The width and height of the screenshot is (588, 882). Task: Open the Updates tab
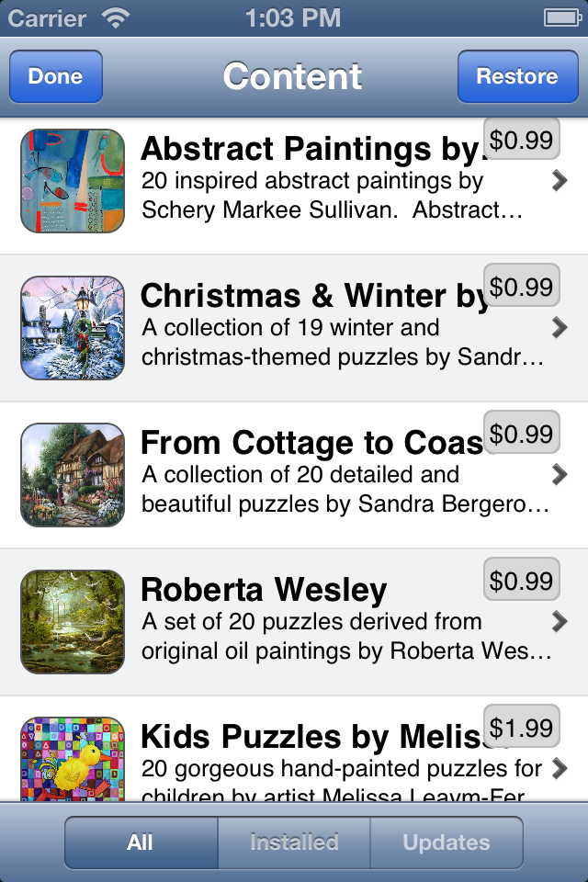pyautogui.click(x=447, y=842)
